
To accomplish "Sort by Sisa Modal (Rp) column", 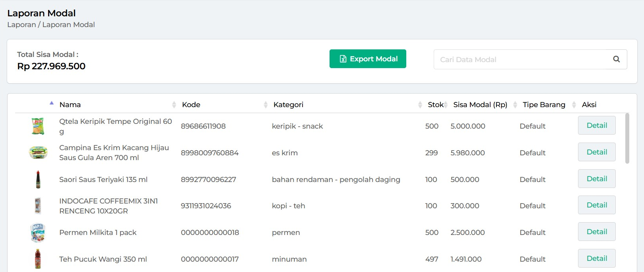I will [x=480, y=105].
